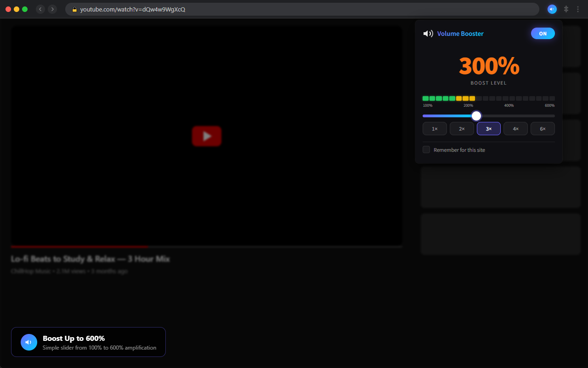
Task: Click the address bar URL field
Action: 302,9
